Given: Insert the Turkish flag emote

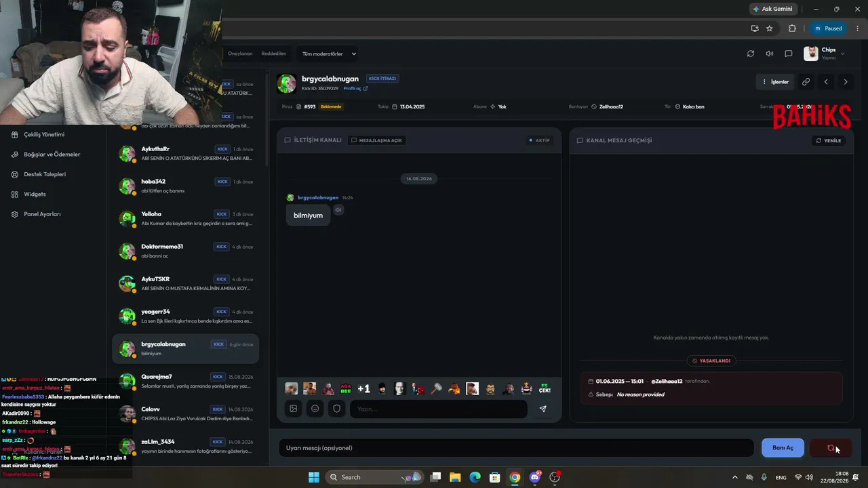Looking at the screenshot, I should [418, 388].
